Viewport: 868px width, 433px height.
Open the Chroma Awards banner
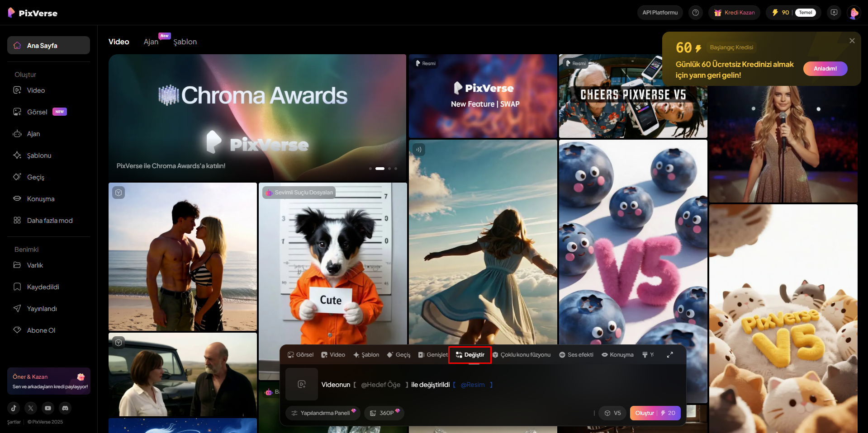257,118
